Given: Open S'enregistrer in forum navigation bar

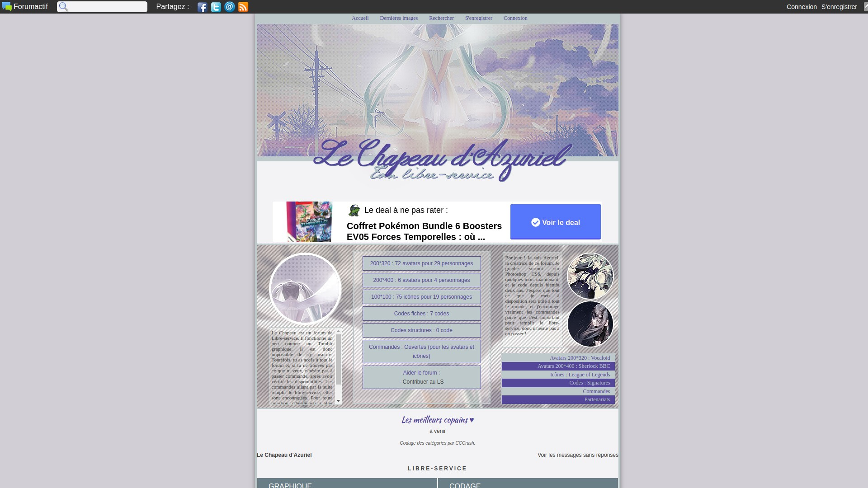Looking at the screenshot, I should tap(479, 18).
